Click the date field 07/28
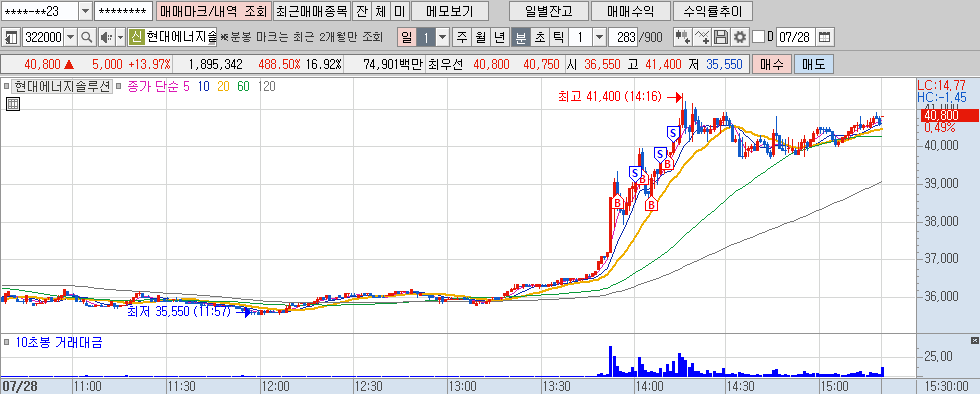The image size is (980, 394). coord(795,38)
